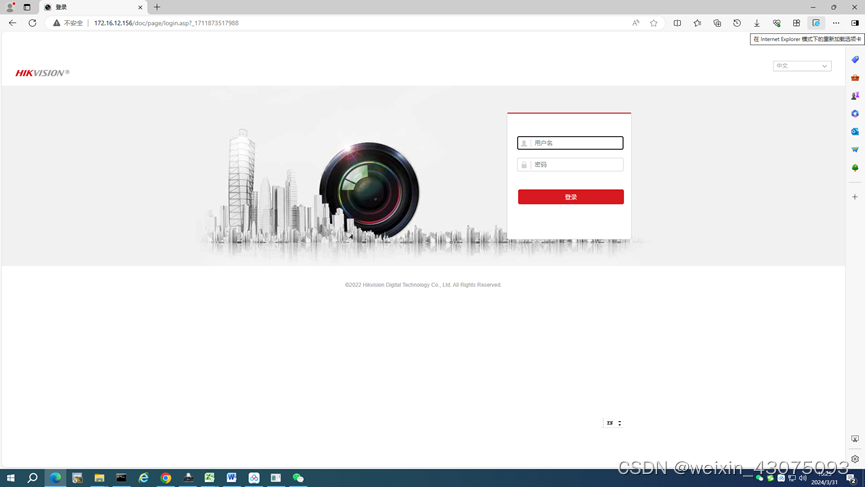
Task: Add page to favorites with star icon
Action: pyautogui.click(x=654, y=23)
